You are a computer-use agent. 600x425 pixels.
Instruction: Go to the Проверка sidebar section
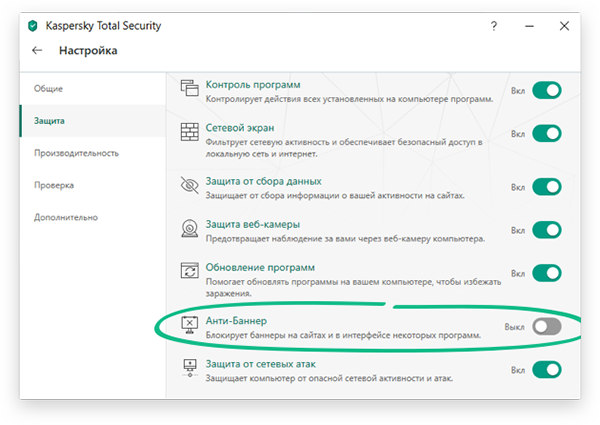(54, 185)
